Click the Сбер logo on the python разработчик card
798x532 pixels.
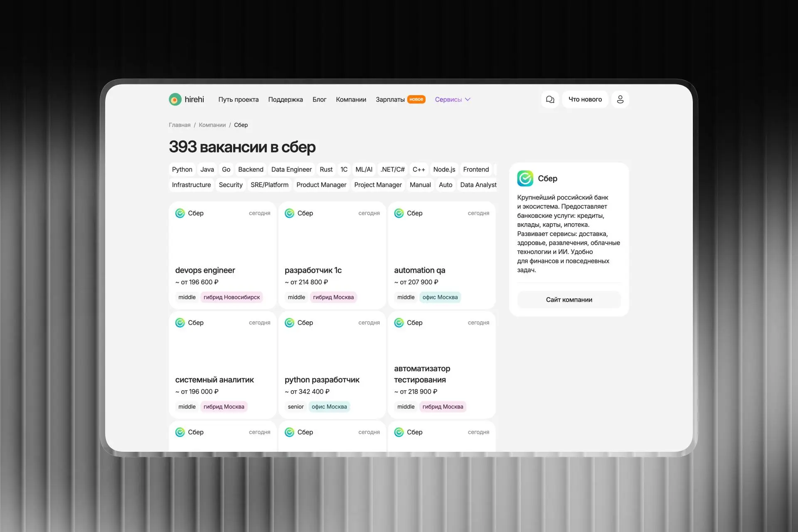coord(289,323)
